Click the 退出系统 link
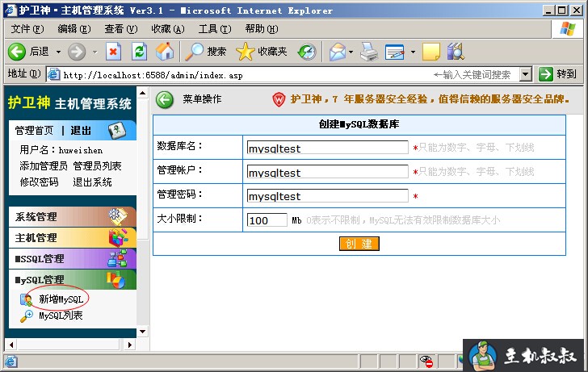This screenshot has height=372, width=588. point(92,182)
